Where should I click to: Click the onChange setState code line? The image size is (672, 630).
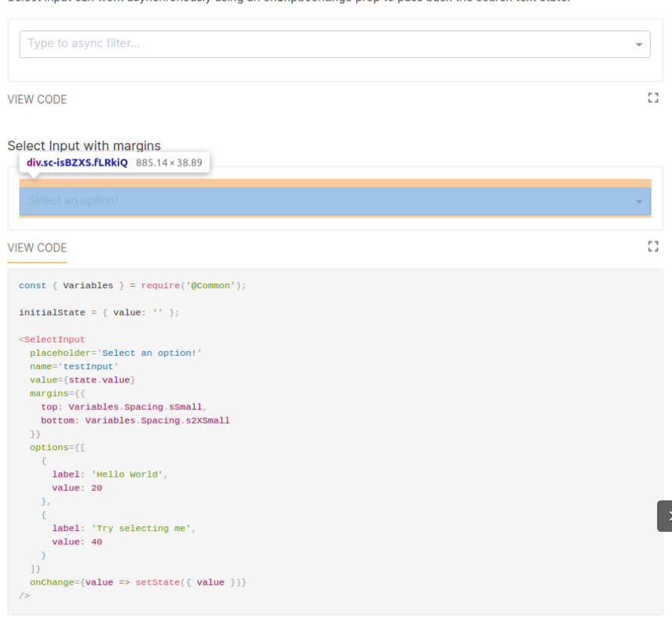(x=138, y=582)
